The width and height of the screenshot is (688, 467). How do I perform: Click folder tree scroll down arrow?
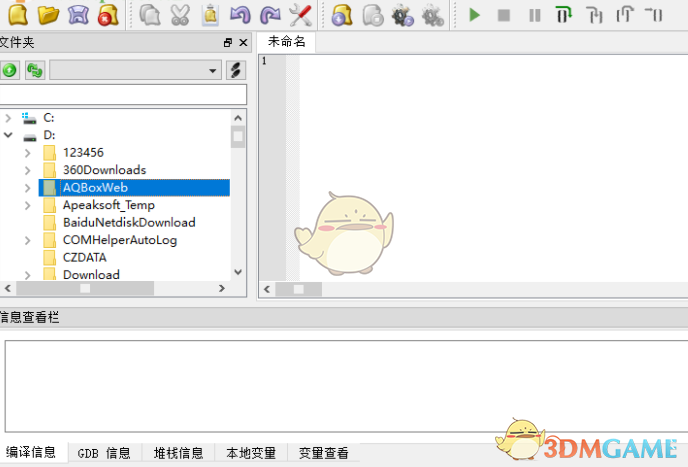[238, 272]
